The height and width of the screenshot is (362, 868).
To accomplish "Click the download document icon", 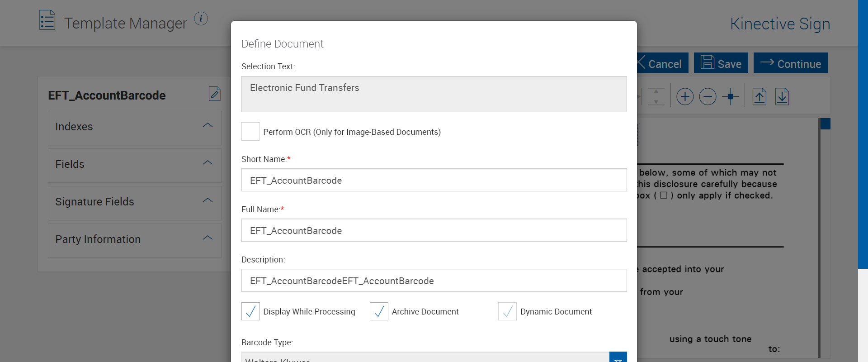I will point(782,96).
